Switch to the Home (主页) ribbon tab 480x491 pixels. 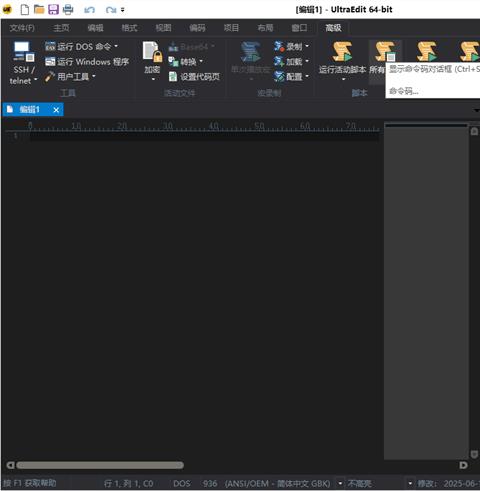[x=61, y=28]
